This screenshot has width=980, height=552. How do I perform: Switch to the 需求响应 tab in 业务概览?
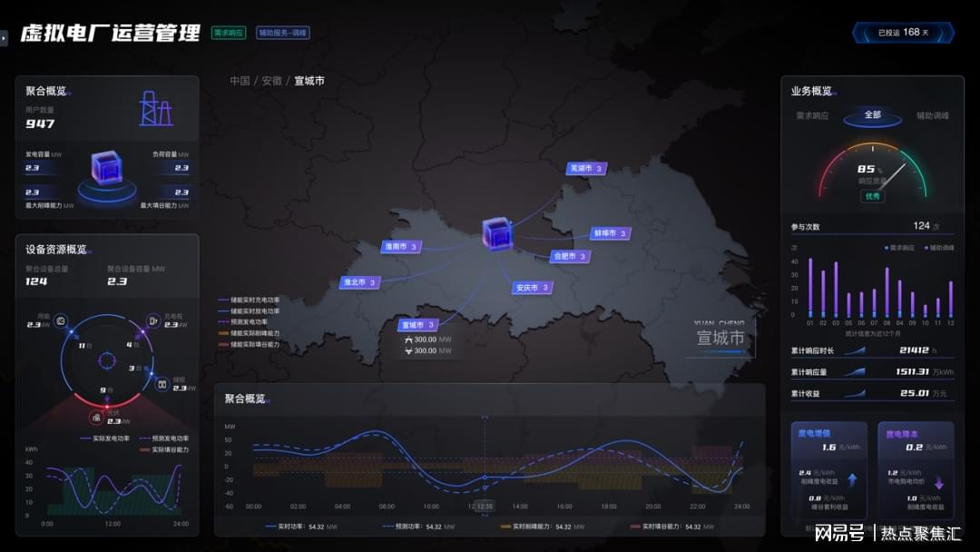[x=812, y=116]
